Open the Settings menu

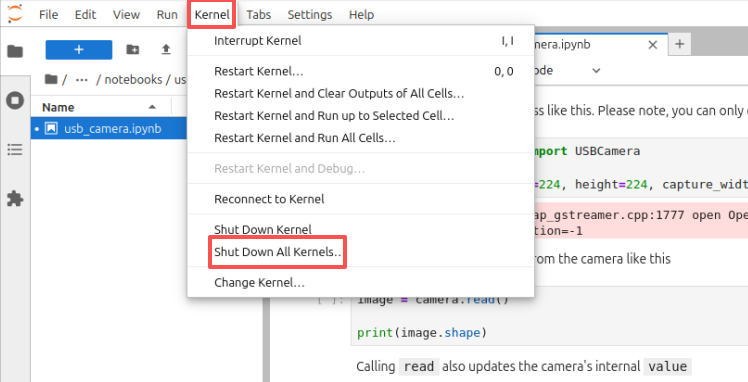[x=310, y=14]
